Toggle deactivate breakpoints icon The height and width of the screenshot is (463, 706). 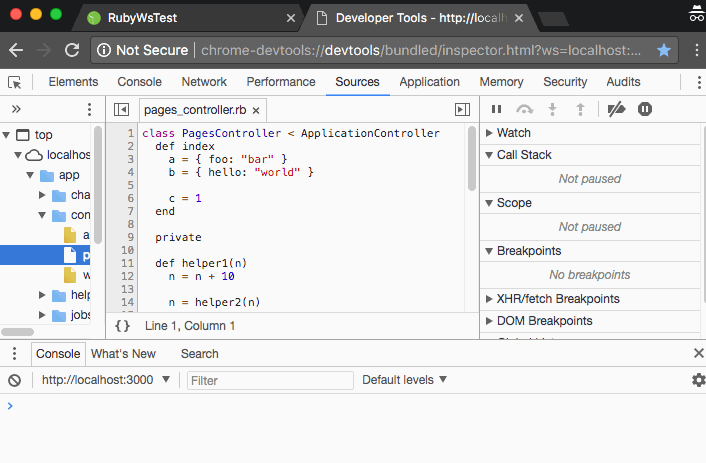616,109
